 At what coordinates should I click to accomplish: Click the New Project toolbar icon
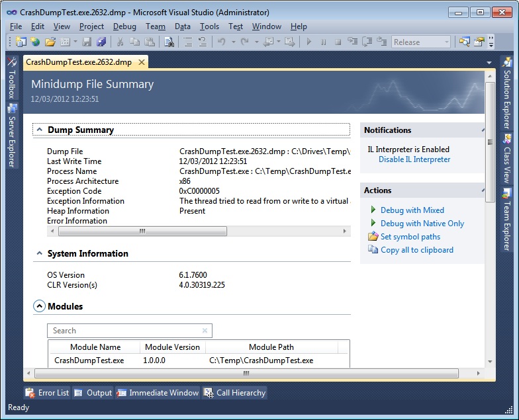pyautogui.click(x=21, y=42)
